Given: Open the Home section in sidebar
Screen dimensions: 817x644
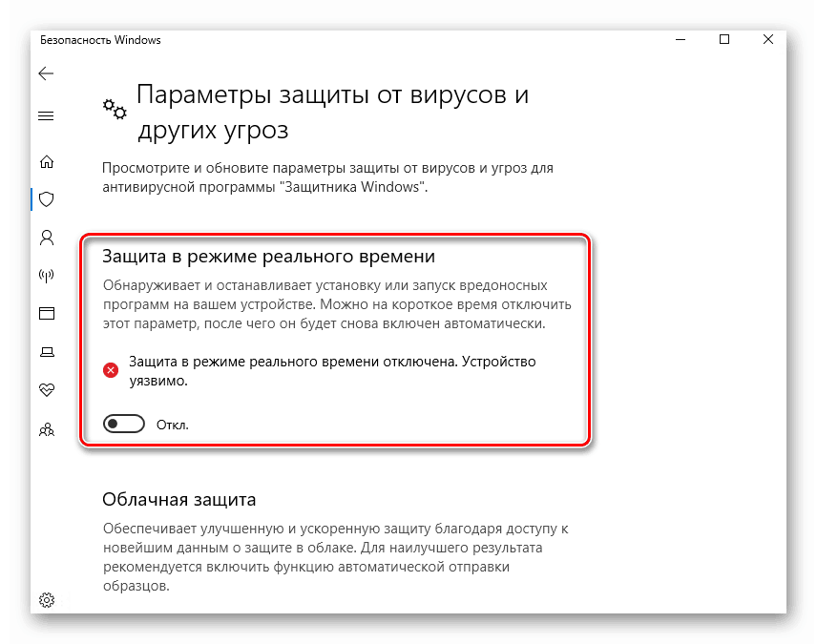Looking at the screenshot, I should click(x=47, y=161).
